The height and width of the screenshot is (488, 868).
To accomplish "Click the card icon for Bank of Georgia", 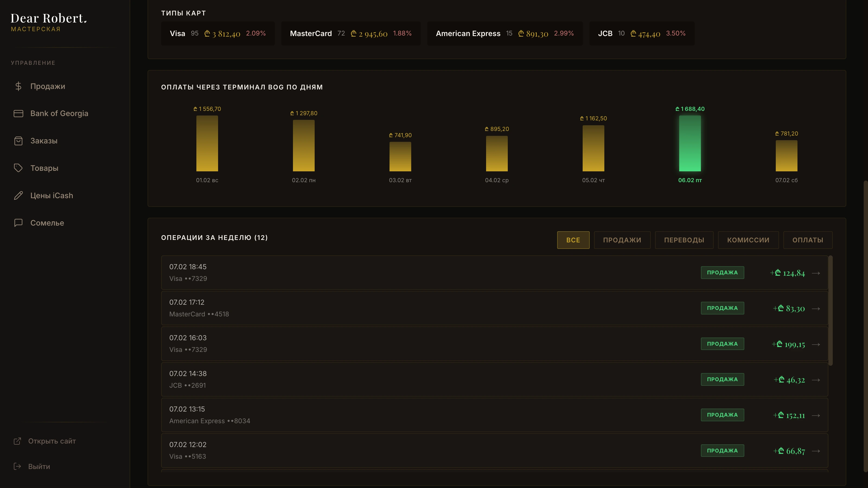I will click(x=18, y=114).
